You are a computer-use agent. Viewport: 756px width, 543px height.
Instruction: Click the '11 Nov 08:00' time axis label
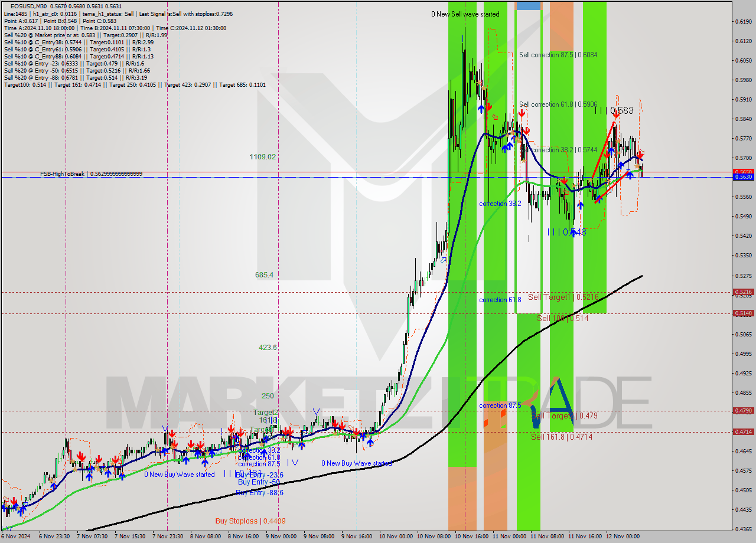[x=546, y=537]
